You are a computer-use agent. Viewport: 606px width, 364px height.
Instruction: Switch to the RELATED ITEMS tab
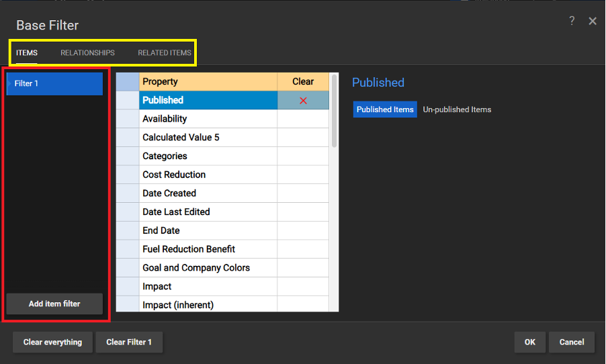[164, 52]
